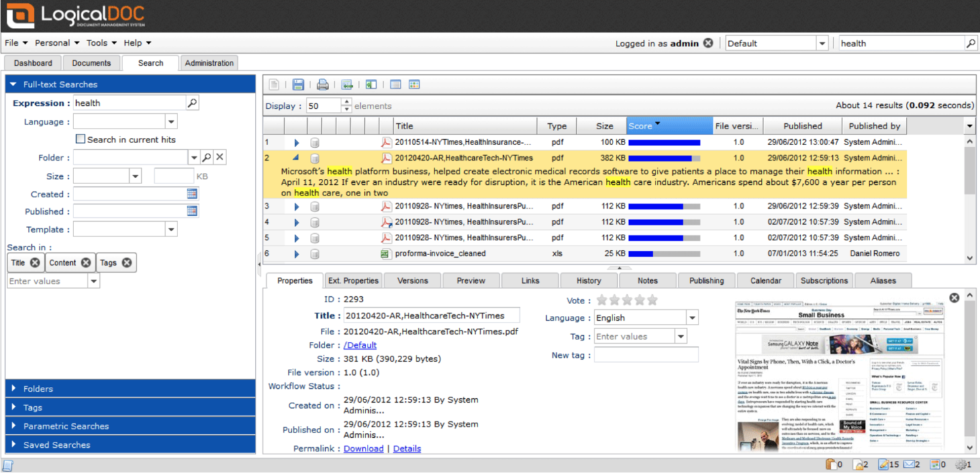
Task: Open messages envelope icon in status bar
Action: click(x=908, y=464)
